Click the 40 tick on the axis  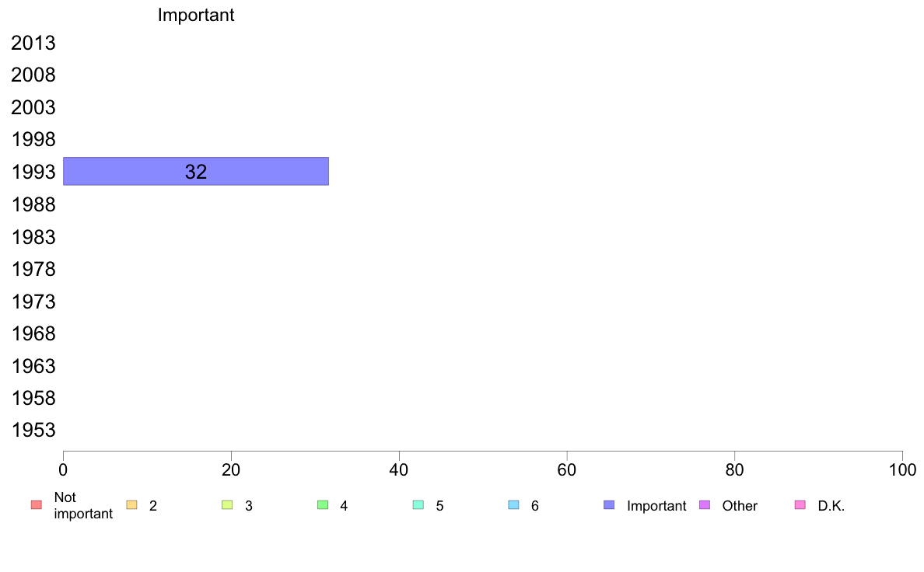click(399, 470)
